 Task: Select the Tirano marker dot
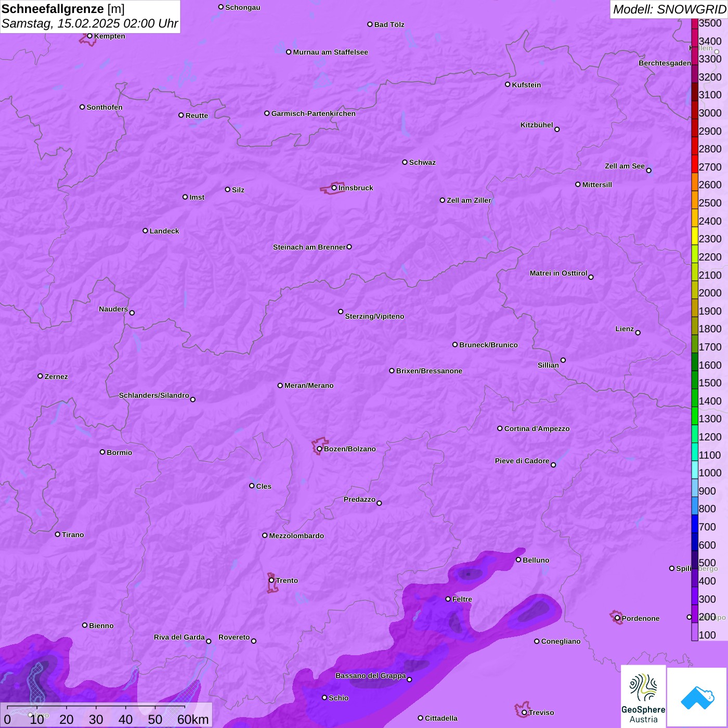[x=58, y=535]
